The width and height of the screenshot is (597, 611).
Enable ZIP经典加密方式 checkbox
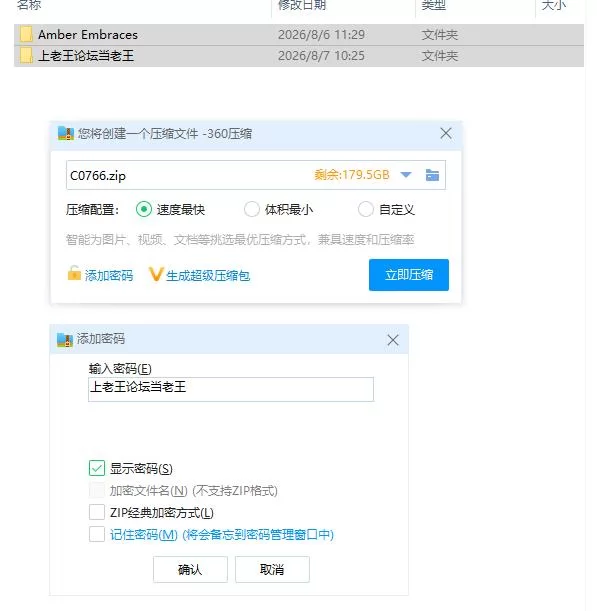click(97, 512)
